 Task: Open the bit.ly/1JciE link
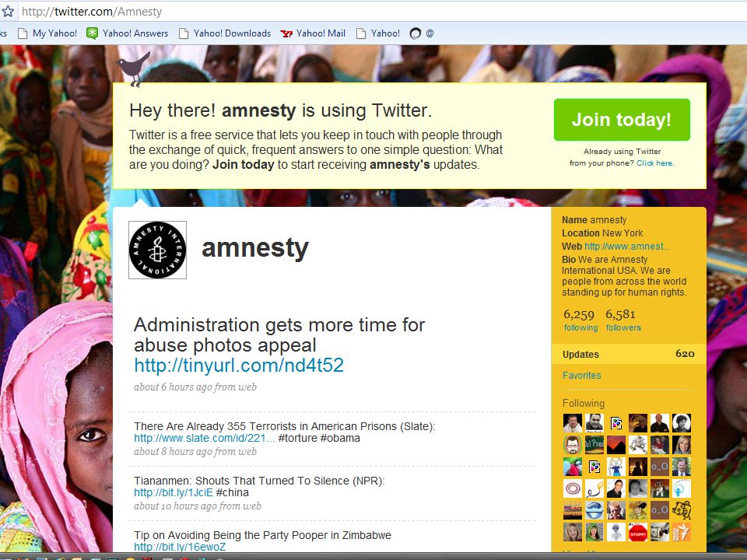point(174,492)
